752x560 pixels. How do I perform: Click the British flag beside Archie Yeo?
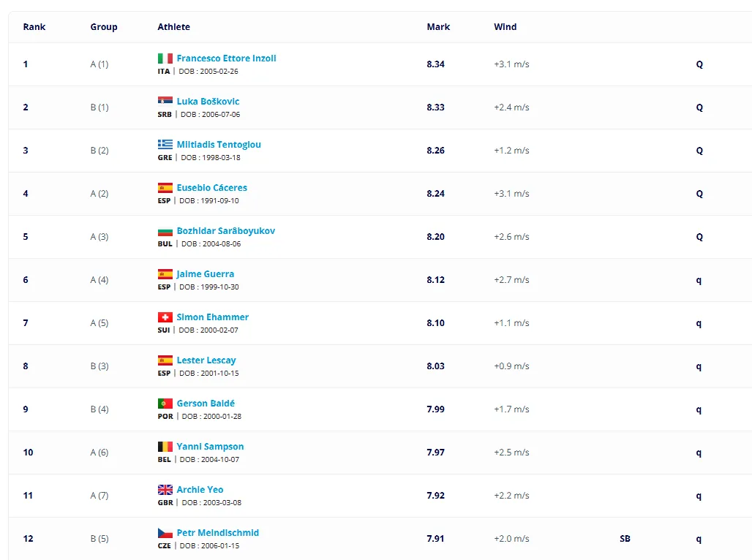(165, 490)
